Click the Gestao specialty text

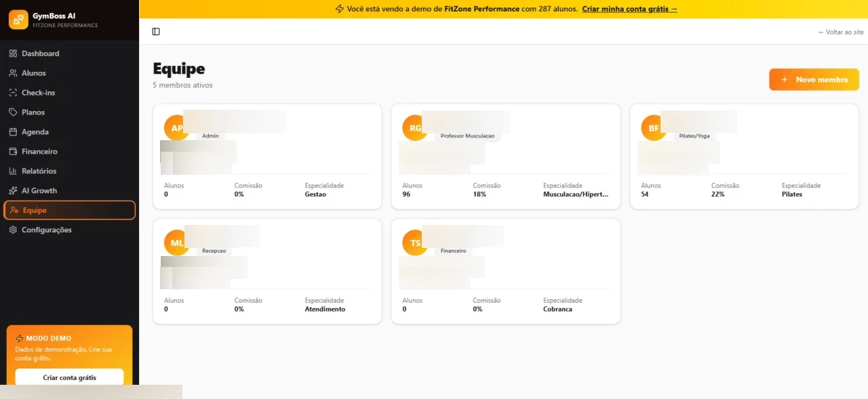point(315,194)
